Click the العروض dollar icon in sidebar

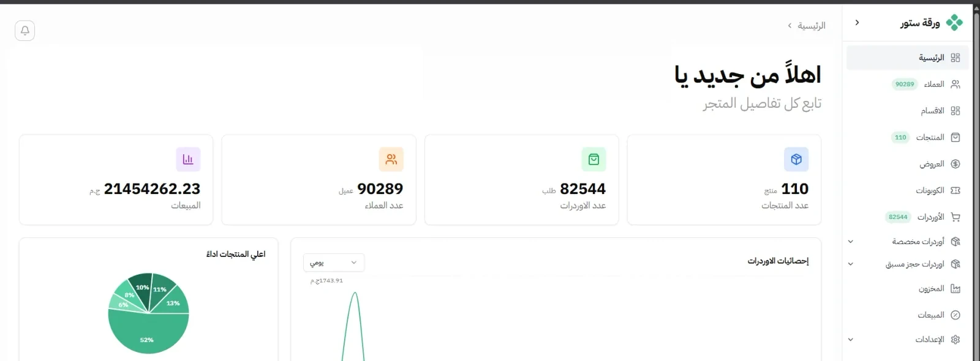pos(956,164)
